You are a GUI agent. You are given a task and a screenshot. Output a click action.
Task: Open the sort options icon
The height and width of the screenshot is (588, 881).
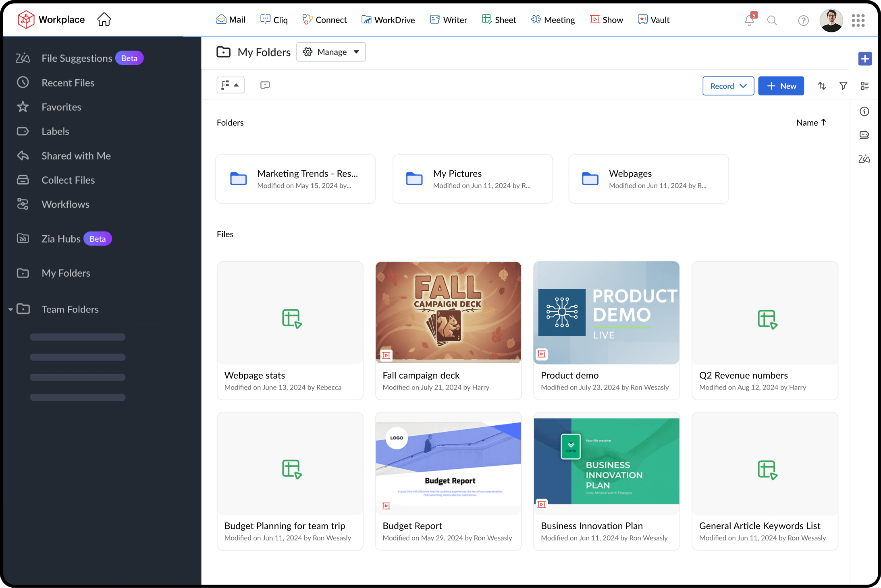tap(822, 86)
